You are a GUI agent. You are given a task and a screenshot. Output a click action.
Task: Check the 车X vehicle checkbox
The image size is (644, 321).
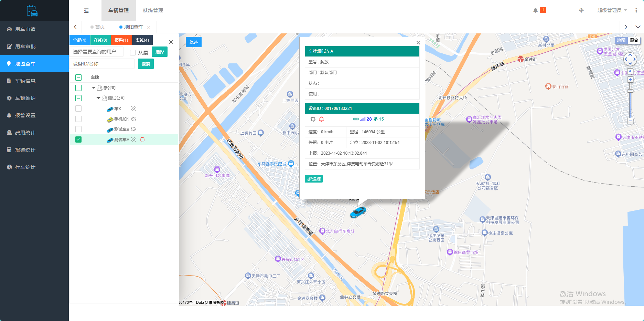[78, 108]
